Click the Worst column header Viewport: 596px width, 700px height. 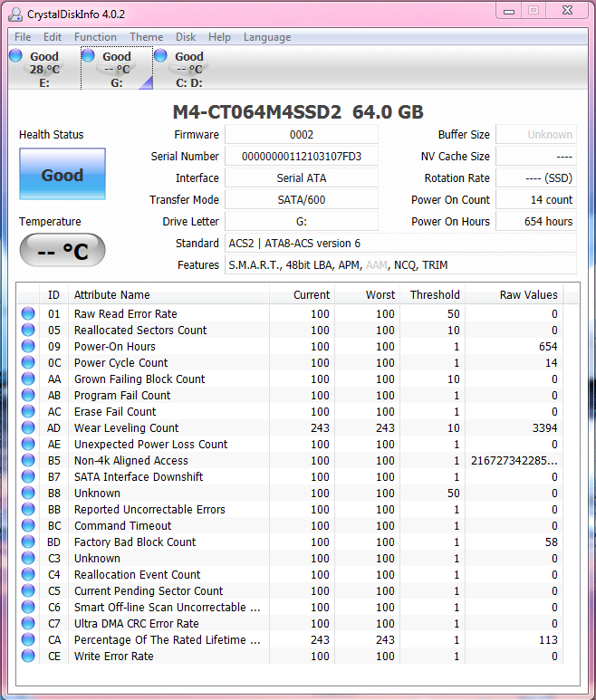(x=367, y=294)
